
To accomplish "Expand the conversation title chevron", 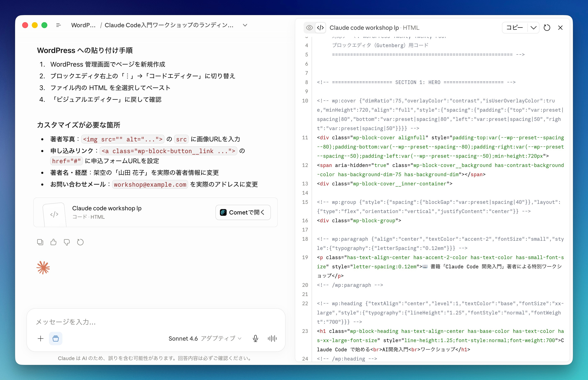I will point(245,25).
